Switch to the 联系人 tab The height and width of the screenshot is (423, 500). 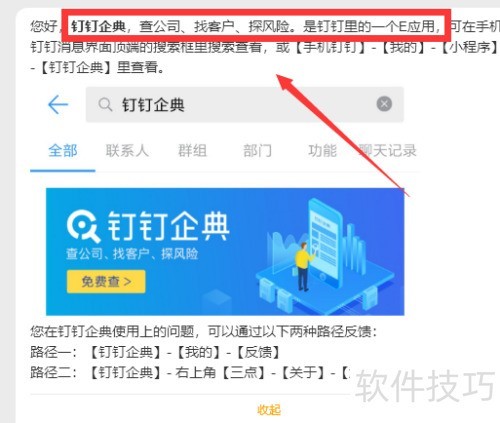tap(127, 151)
